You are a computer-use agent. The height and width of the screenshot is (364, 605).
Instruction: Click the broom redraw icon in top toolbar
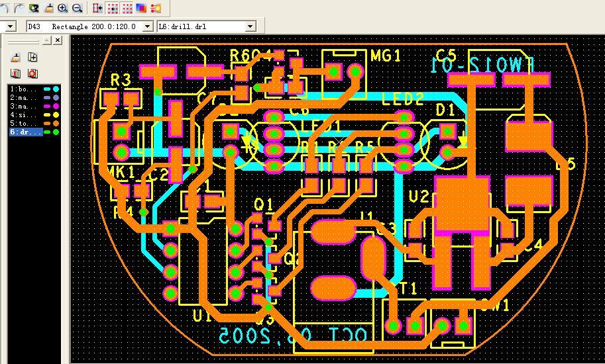click(49, 8)
